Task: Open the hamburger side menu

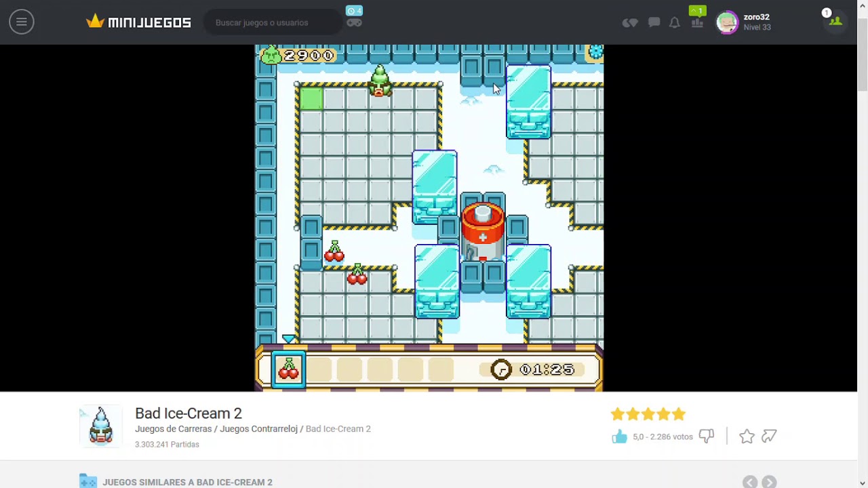Action: pyautogui.click(x=21, y=22)
